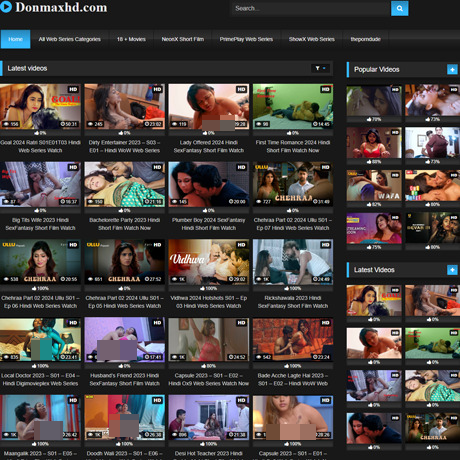Open Chehraa Part 02 Ep 06 title link
The height and width of the screenshot is (460, 460).
[40, 302]
